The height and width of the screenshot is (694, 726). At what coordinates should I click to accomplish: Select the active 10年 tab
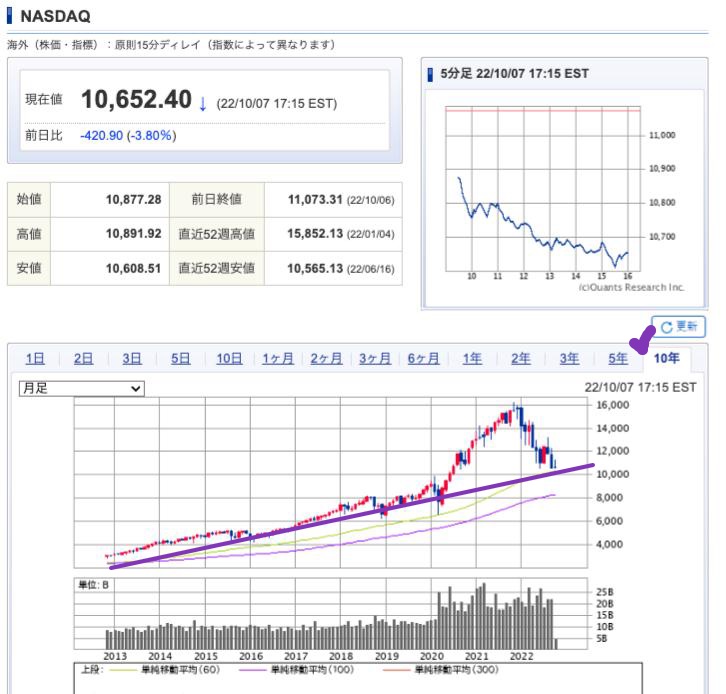tap(667, 358)
